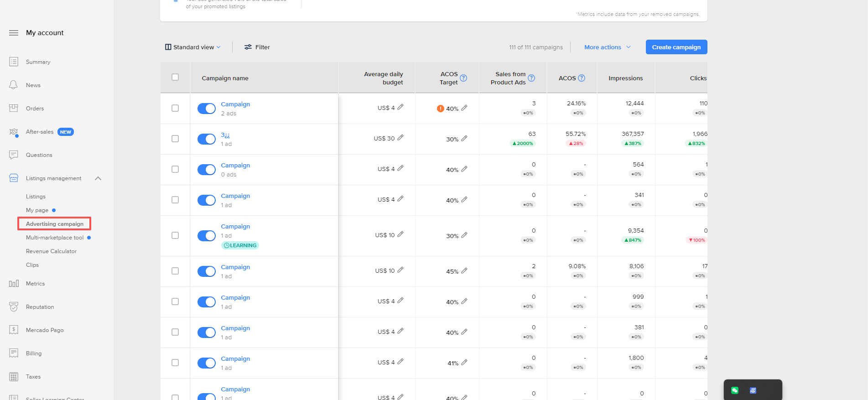Open the Filter options
Image resolution: width=868 pixels, height=400 pixels.
257,47
